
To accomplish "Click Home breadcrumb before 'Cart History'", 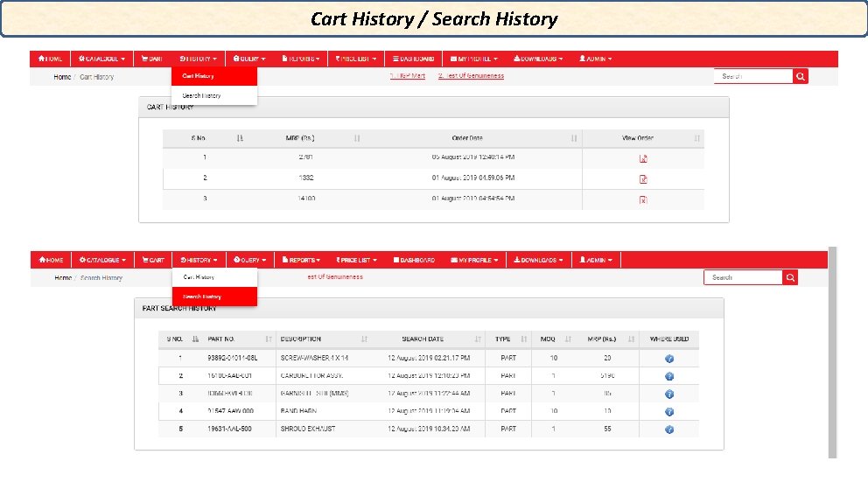I will click(x=62, y=77).
